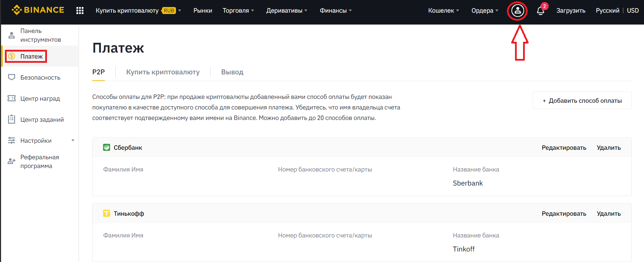This screenshot has height=262, width=644.
Task: Expand the Купить криптовалюту top menu
Action: click(138, 11)
